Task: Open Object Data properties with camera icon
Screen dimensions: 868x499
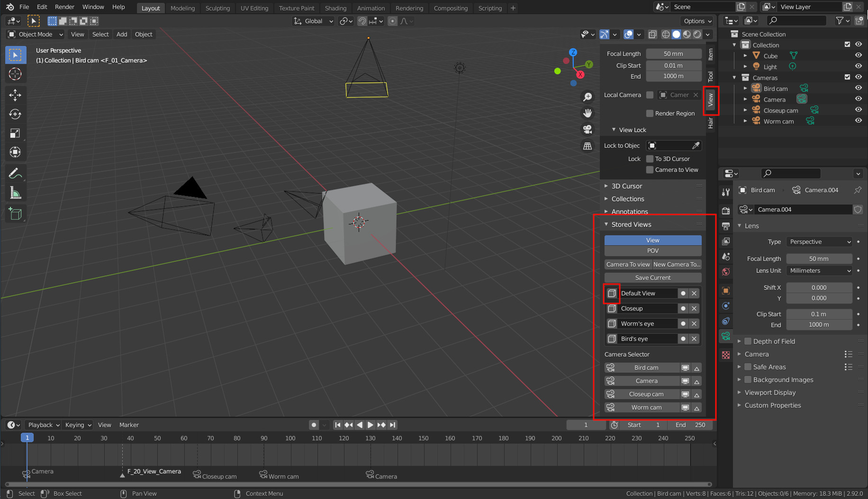Action: tap(726, 336)
